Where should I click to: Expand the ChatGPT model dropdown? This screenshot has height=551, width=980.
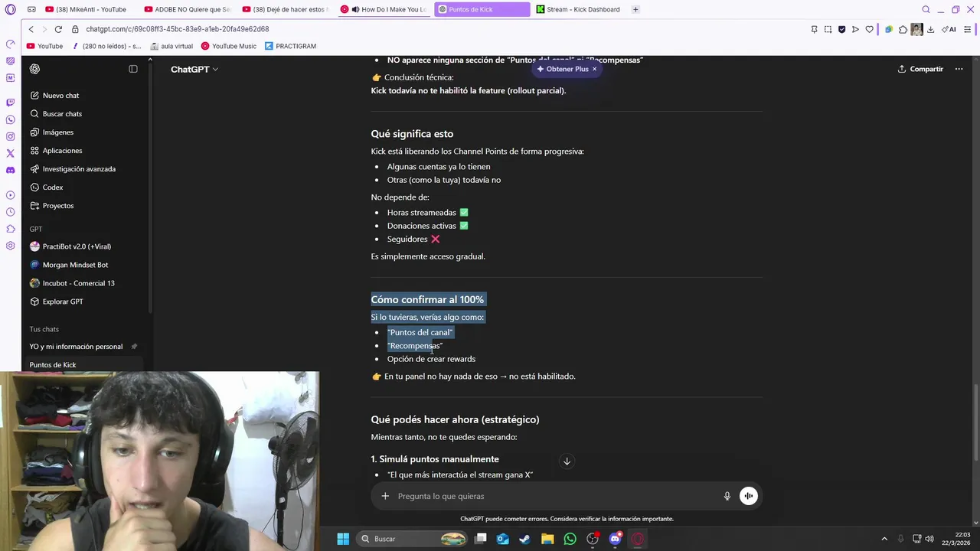click(194, 69)
